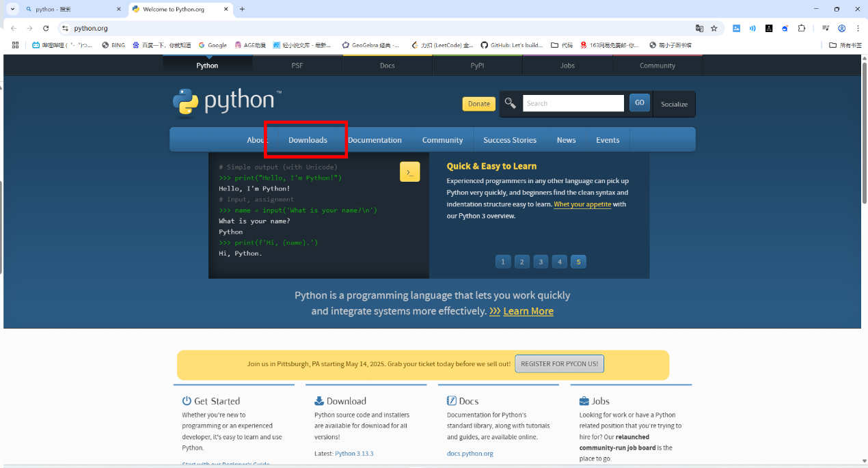Open the GitHub bookmark

512,45
